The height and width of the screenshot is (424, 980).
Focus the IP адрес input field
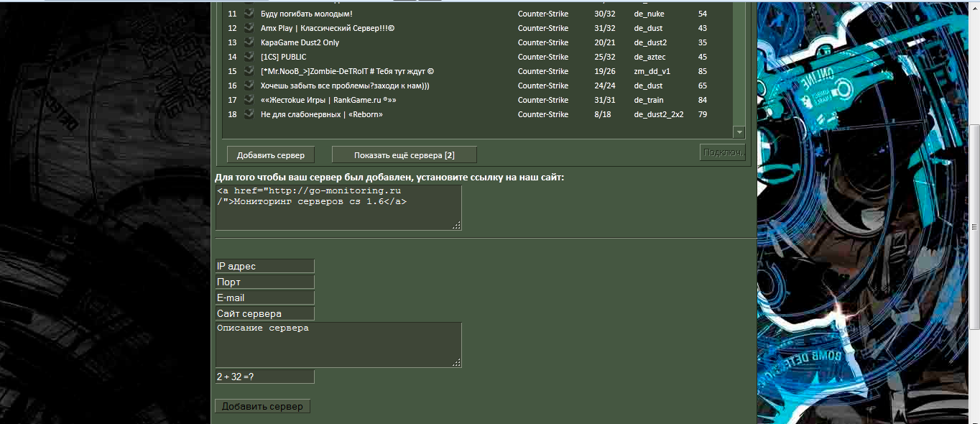click(x=265, y=266)
